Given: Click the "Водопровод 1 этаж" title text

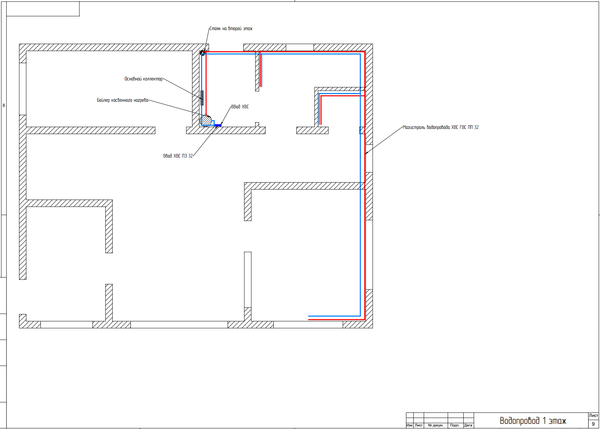Looking at the screenshot, I should click(x=532, y=421).
